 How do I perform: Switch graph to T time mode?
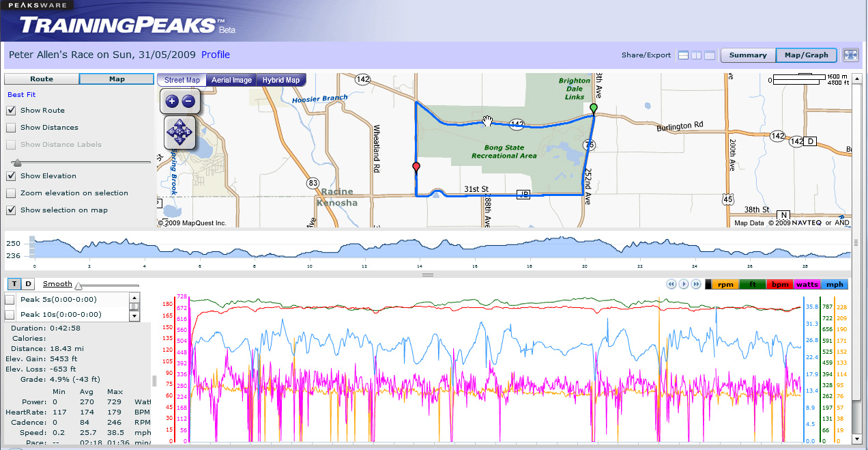14,284
